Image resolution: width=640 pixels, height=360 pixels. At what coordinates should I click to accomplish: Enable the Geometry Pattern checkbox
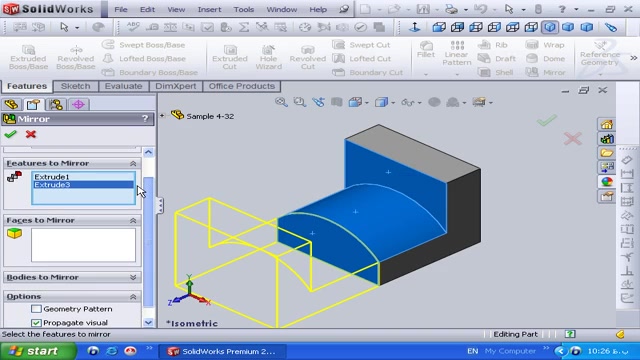[36, 309]
